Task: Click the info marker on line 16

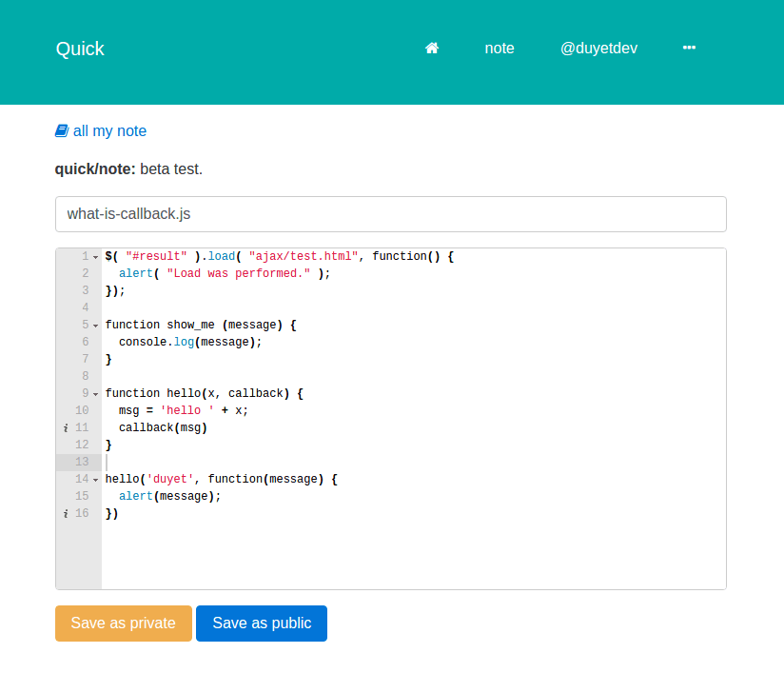Action: (x=65, y=513)
